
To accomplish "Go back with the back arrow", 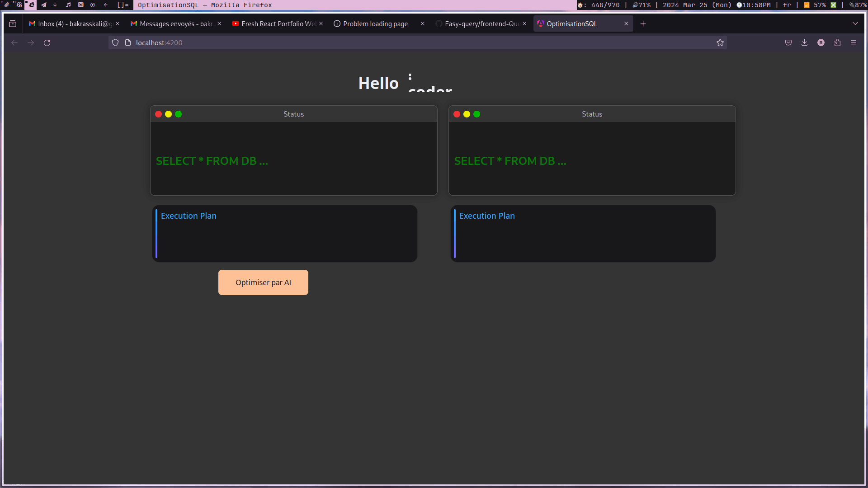I will 14,42.
